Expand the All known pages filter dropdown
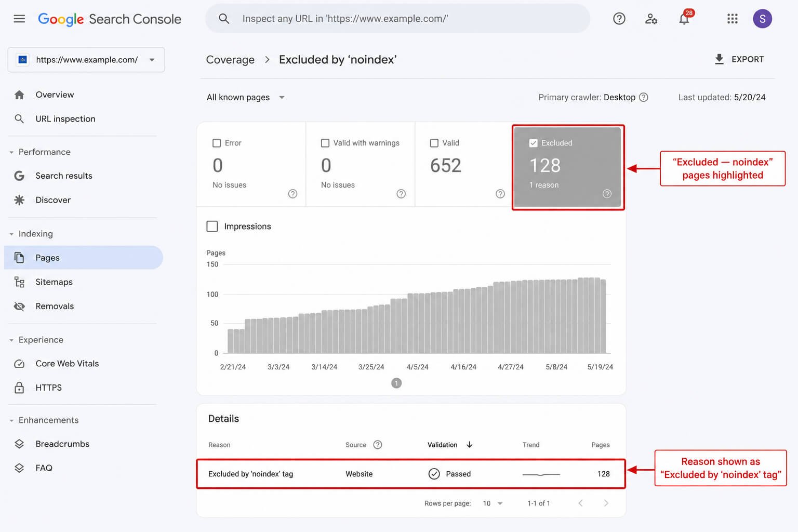This screenshot has height=532, width=798. (x=245, y=97)
